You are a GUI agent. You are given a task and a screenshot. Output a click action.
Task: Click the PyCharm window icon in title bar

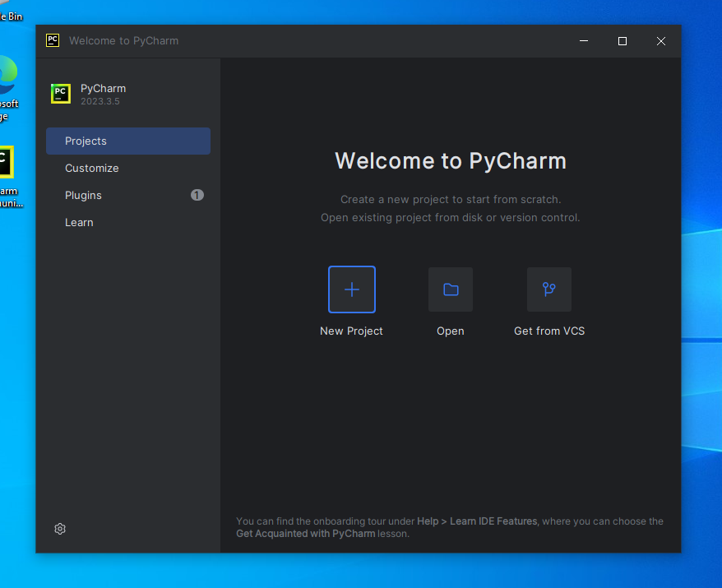pyautogui.click(x=53, y=40)
